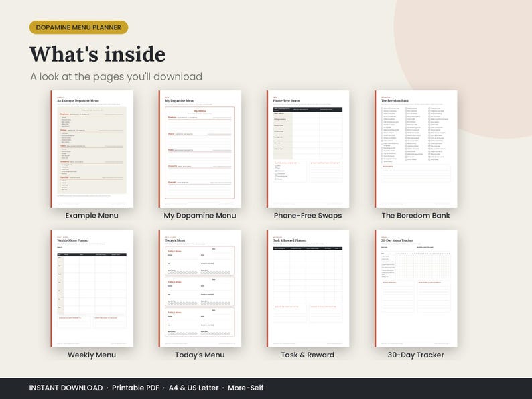Click the Example Menu caption
532x399 pixels.
(x=92, y=216)
